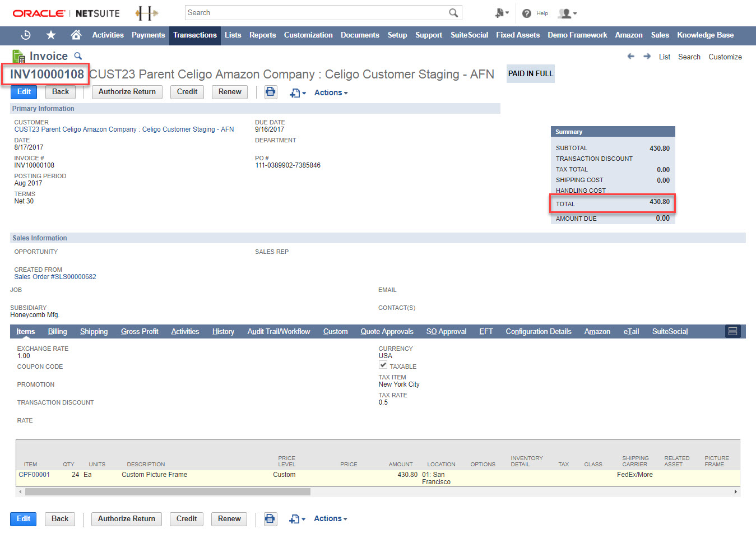Click the bottom Edit button
Screen dimensions: 756x538
tap(24, 519)
